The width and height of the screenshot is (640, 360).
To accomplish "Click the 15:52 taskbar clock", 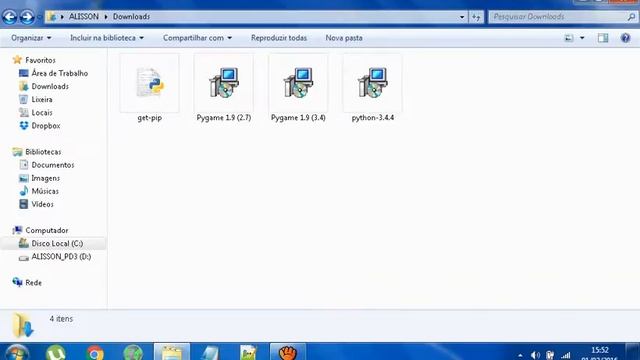I will pyautogui.click(x=600, y=350).
